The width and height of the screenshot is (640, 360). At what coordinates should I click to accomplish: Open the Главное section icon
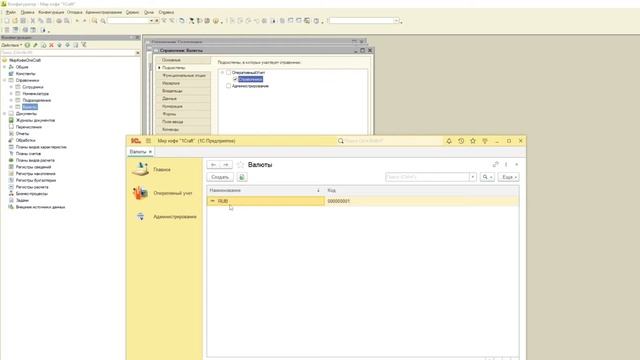[x=140, y=169]
